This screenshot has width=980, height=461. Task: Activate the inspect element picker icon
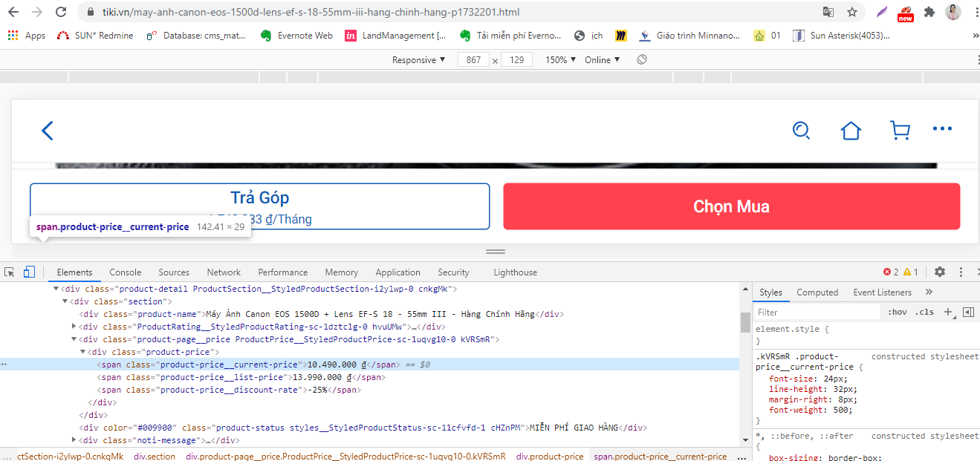[10, 272]
